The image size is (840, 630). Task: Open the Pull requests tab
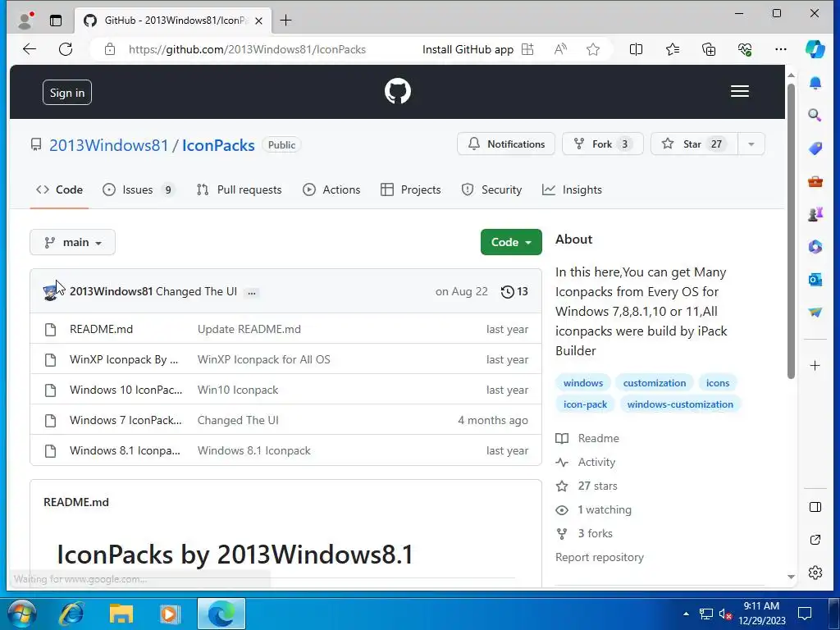click(239, 189)
